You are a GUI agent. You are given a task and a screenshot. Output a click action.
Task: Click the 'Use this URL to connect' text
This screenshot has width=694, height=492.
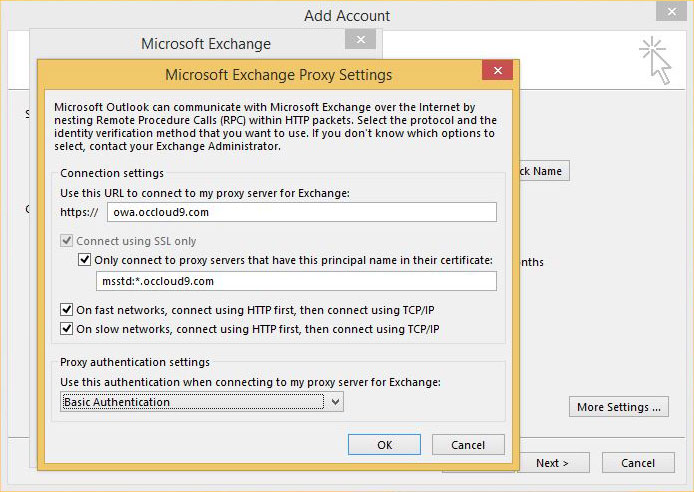pyautogui.click(x=205, y=193)
